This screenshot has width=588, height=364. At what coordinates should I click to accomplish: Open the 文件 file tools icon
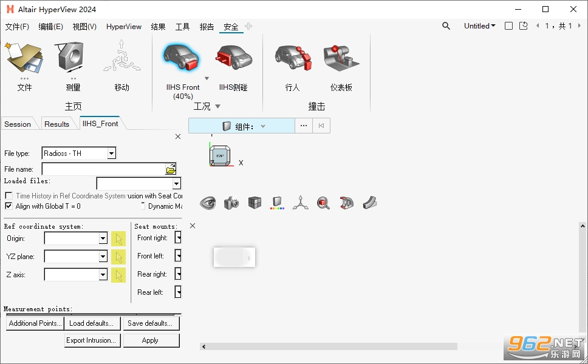(24, 58)
